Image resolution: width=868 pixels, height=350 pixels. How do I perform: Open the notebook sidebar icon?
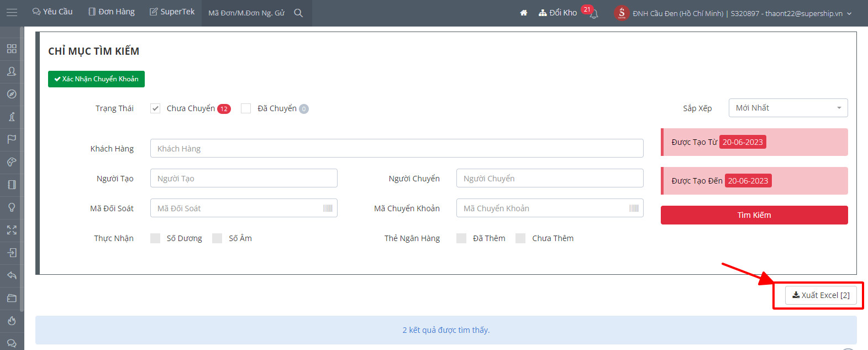pyautogui.click(x=12, y=185)
